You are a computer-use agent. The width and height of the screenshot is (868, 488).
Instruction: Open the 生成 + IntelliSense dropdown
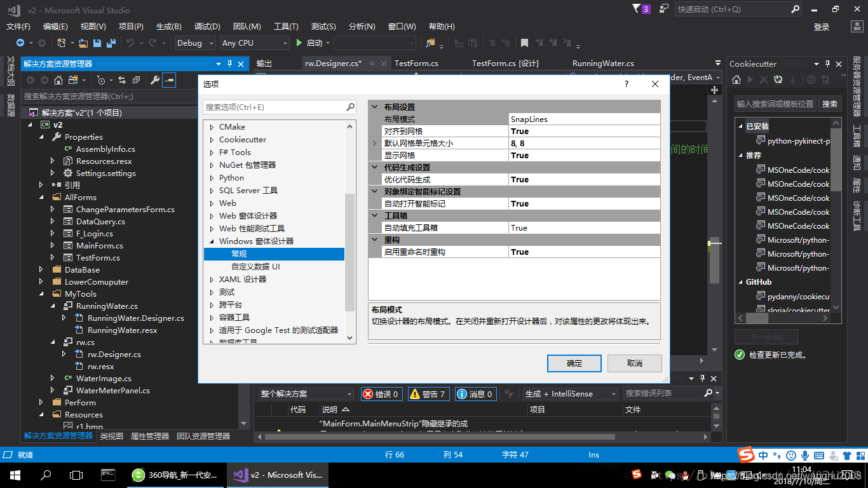pos(570,394)
